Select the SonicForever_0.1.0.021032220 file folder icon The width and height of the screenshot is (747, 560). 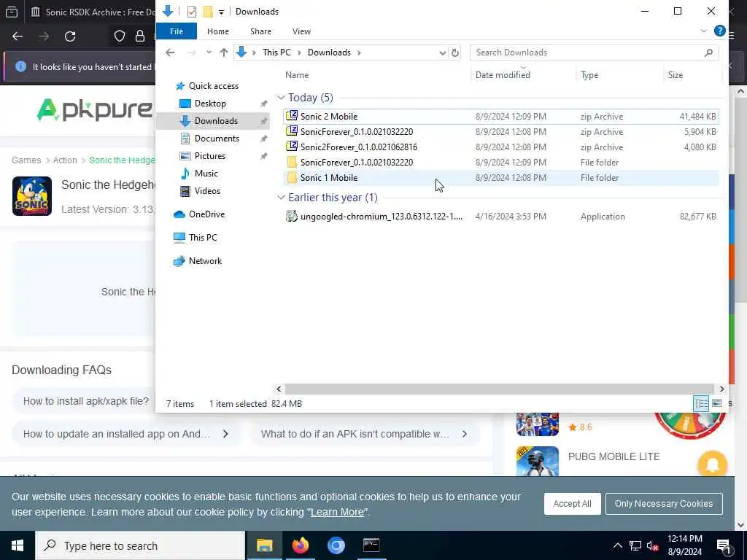[x=292, y=162]
